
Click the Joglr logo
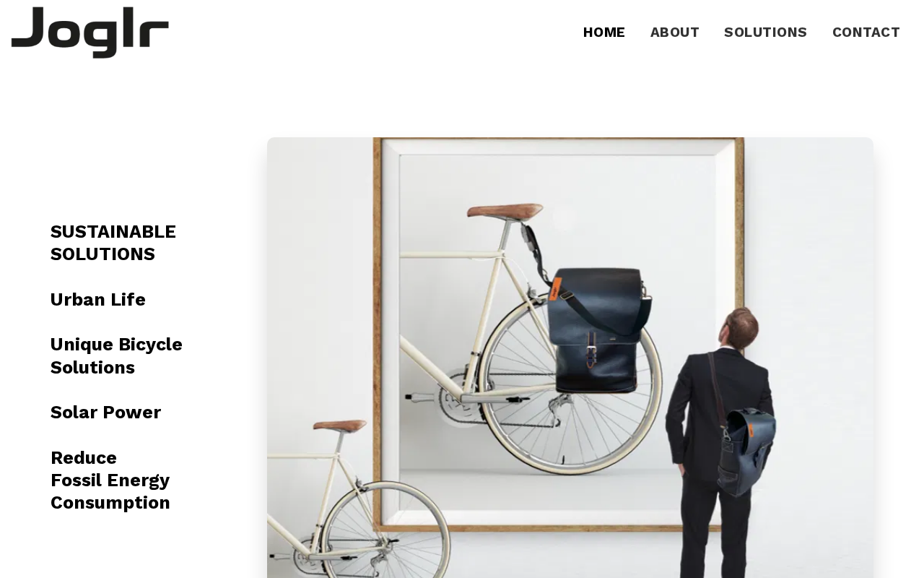pyautogui.click(x=90, y=32)
